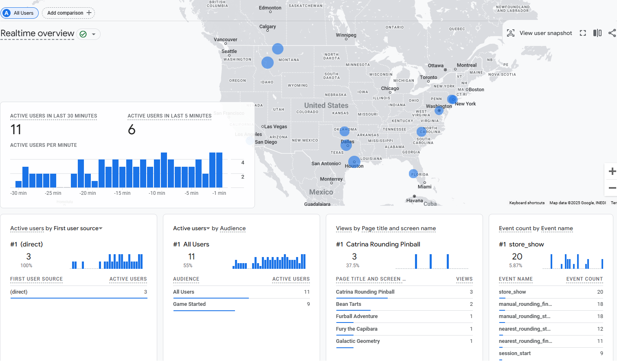Select the Catrina Rounding Pinball row
The width and height of the screenshot is (617, 364).
365,292
